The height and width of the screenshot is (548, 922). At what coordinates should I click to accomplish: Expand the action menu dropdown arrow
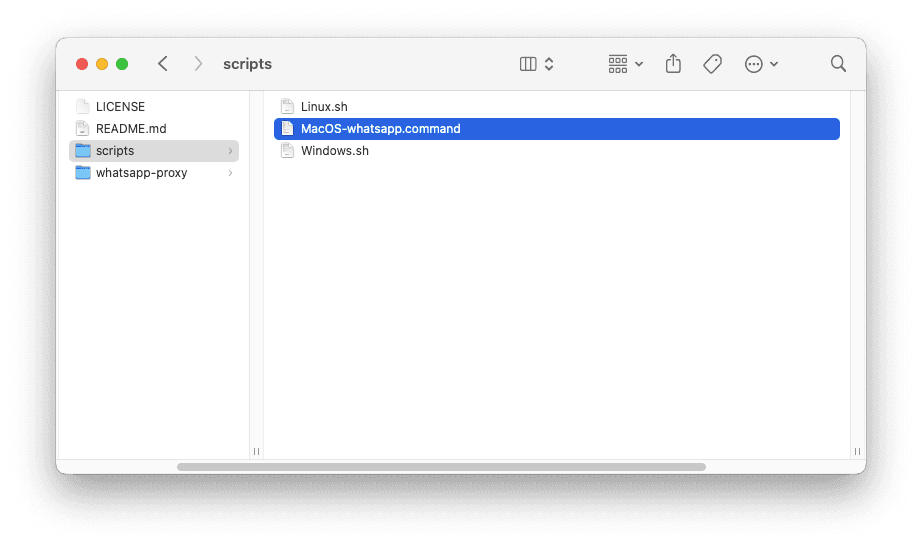pyautogui.click(x=774, y=64)
